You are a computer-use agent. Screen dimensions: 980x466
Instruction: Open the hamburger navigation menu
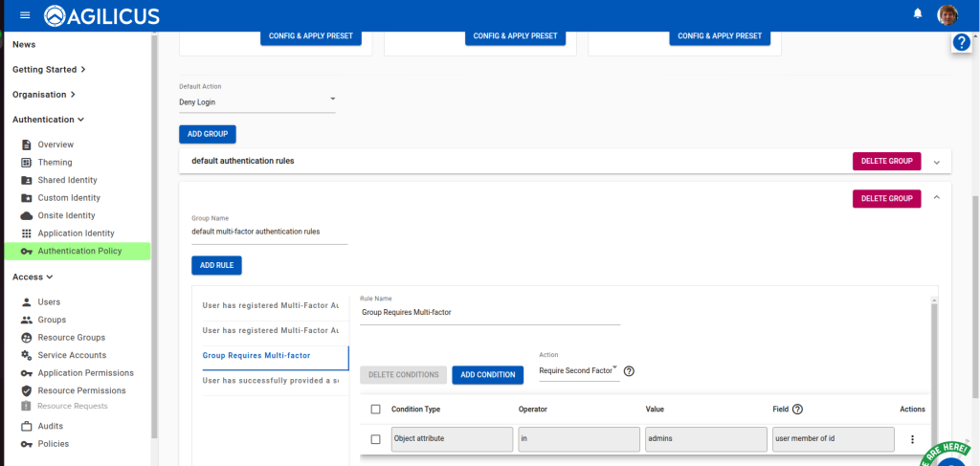pos(25,15)
